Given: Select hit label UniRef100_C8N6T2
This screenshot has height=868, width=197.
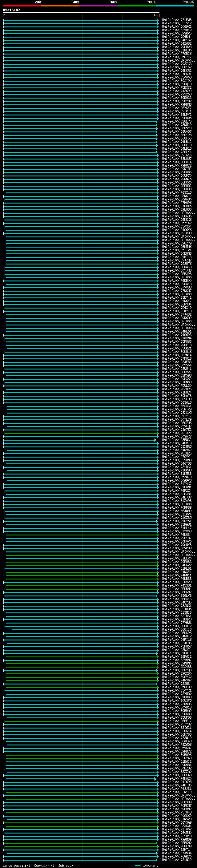Looking at the screenshot, I should (177, 196).
